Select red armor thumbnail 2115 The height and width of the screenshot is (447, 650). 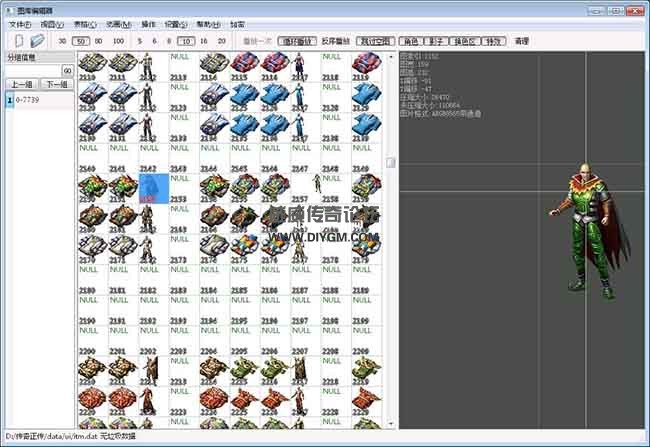pyautogui.click(x=245, y=67)
